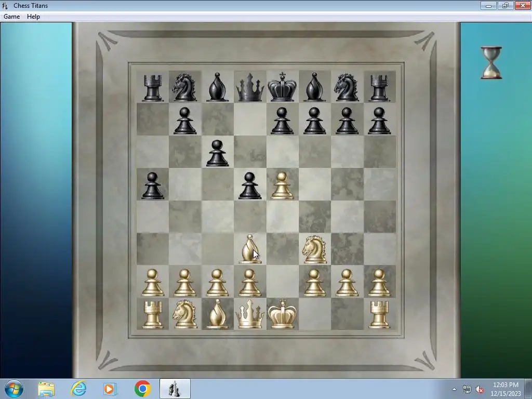This screenshot has height=399, width=532.
Task: Open Windows Media Player from the taskbar
Action: coord(110,389)
